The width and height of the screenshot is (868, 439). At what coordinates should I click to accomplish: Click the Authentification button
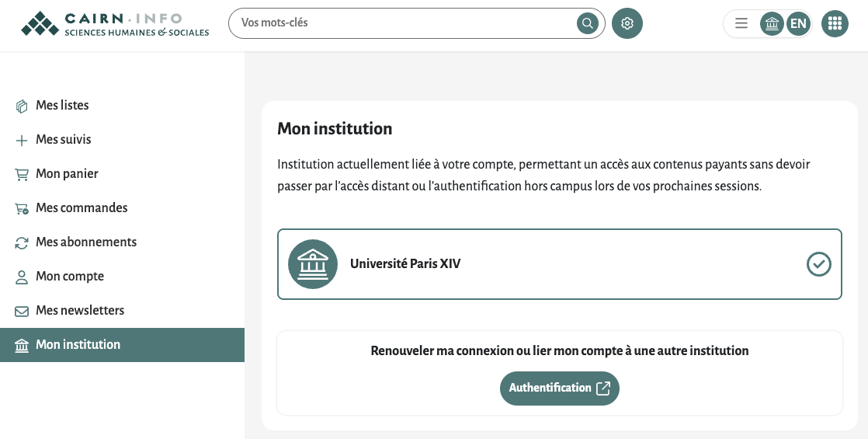click(x=560, y=388)
